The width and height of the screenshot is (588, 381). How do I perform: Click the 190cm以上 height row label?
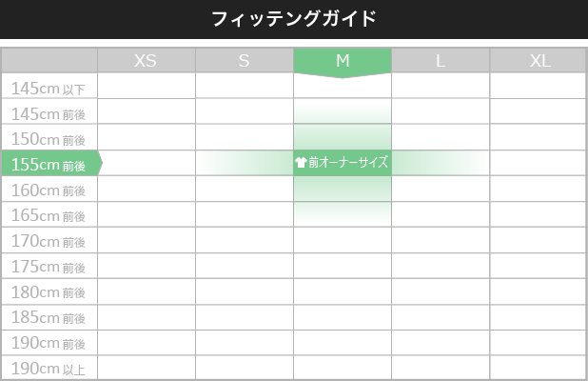coord(49,368)
